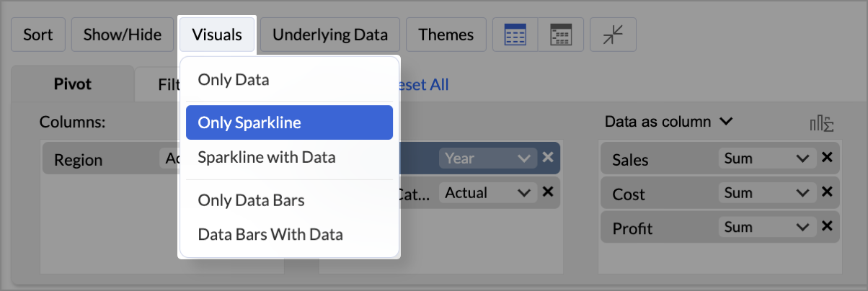Open the Themes button
Image resolution: width=868 pixels, height=291 pixels.
(x=446, y=35)
